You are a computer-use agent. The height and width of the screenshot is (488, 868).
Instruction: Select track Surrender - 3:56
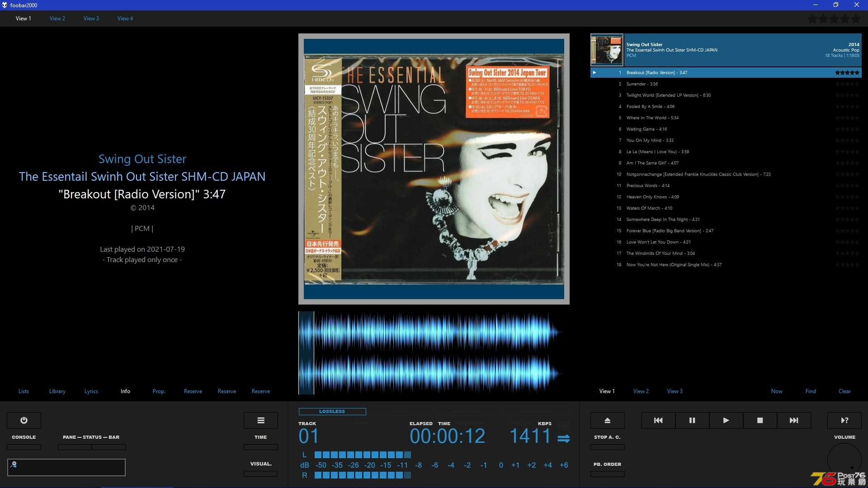726,84
